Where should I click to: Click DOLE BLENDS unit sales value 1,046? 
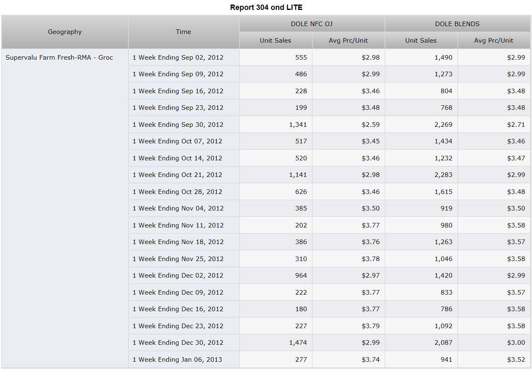443,259
